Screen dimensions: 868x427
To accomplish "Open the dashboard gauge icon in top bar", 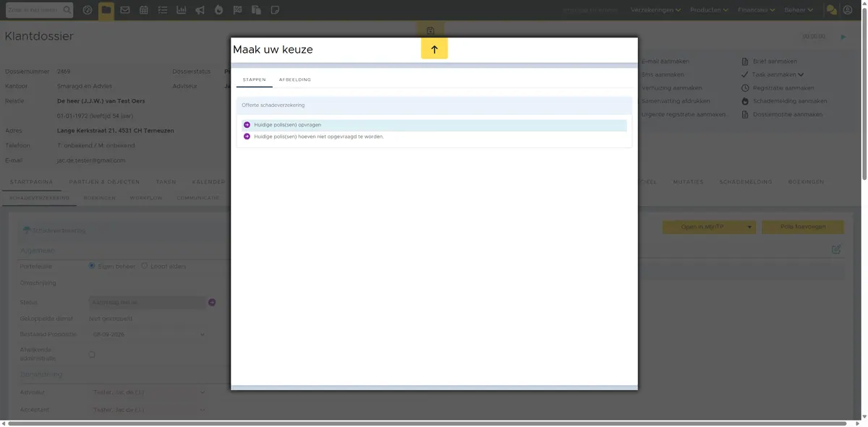I will 88,10.
